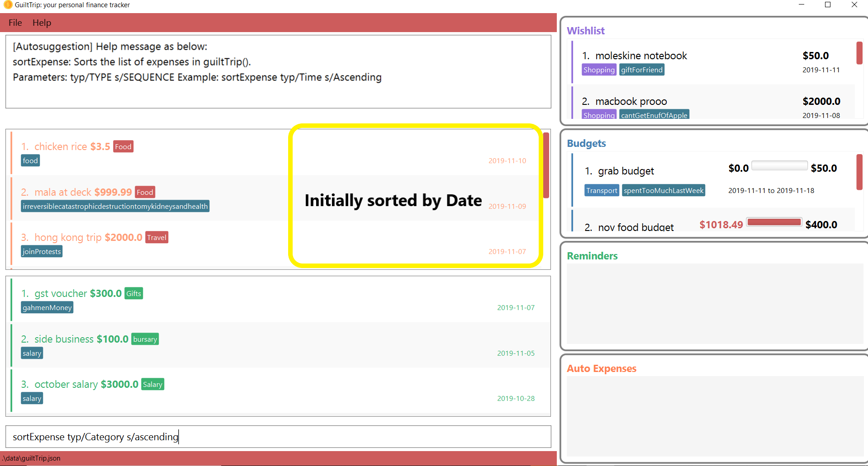Click the Transport tag on grab budget

pos(602,190)
